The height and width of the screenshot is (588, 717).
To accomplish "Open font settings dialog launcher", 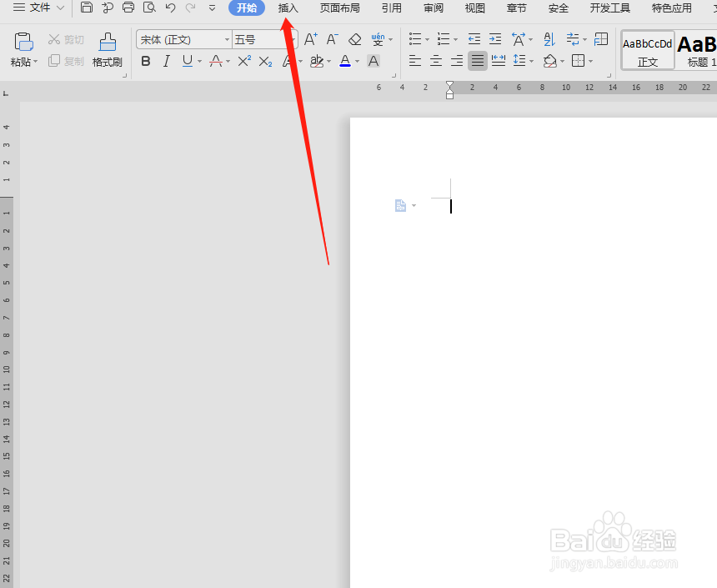I will pyautogui.click(x=394, y=76).
